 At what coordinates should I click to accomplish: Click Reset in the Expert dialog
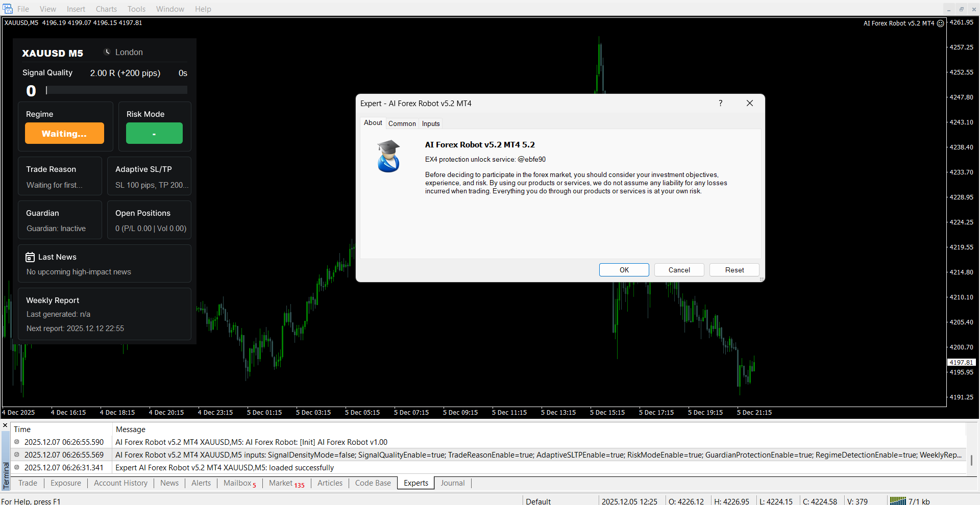coord(734,270)
